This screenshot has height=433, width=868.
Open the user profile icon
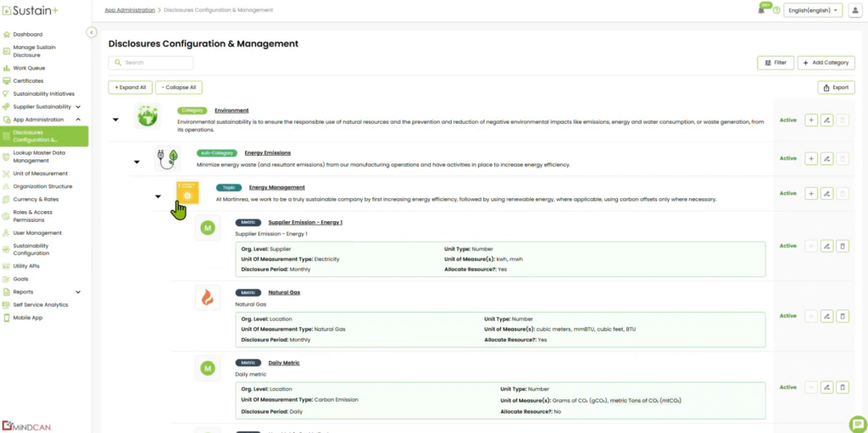(x=854, y=10)
